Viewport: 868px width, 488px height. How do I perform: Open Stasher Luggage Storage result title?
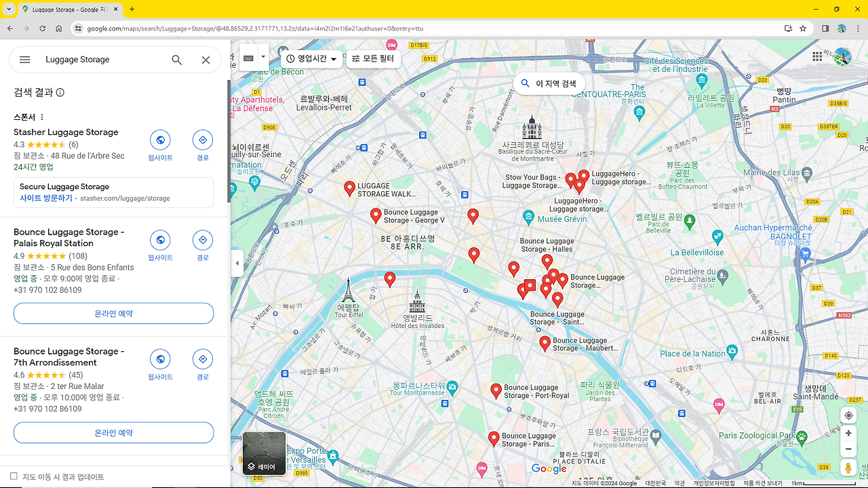tap(66, 132)
